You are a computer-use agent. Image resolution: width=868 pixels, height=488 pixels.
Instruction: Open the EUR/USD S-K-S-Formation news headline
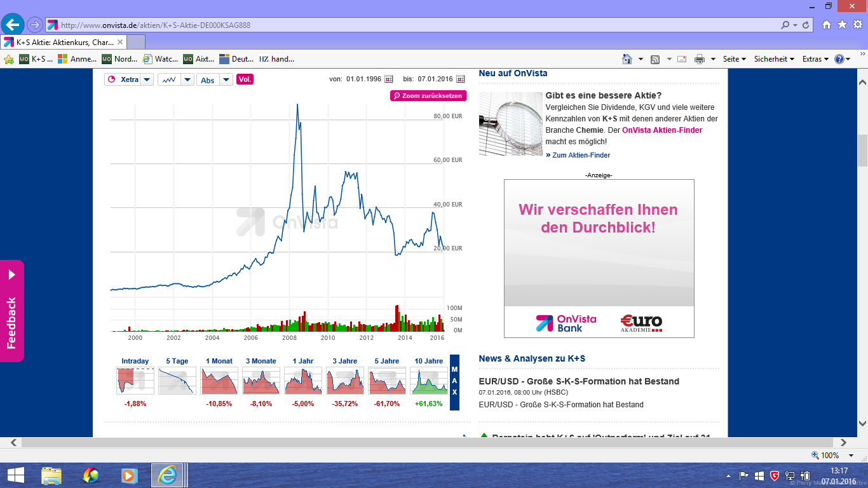[x=579, y=381]
